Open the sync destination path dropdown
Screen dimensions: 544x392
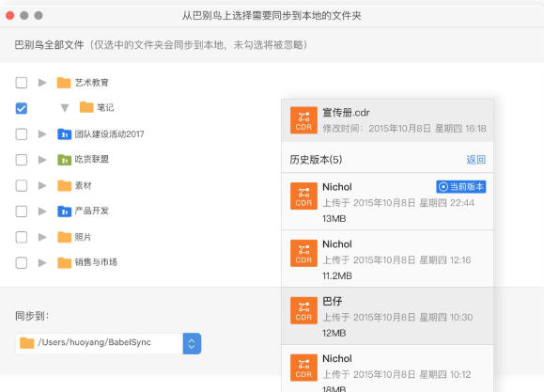coord(192,343)
